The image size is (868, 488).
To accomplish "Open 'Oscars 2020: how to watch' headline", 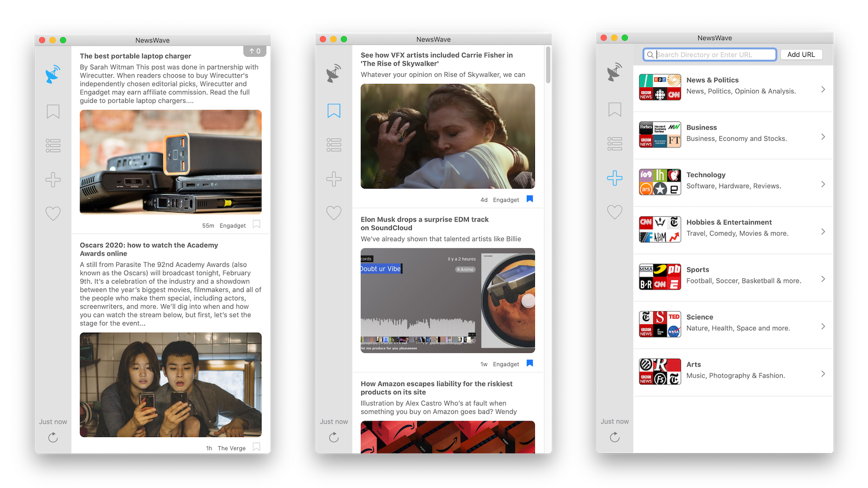I will tap(149, 249).
